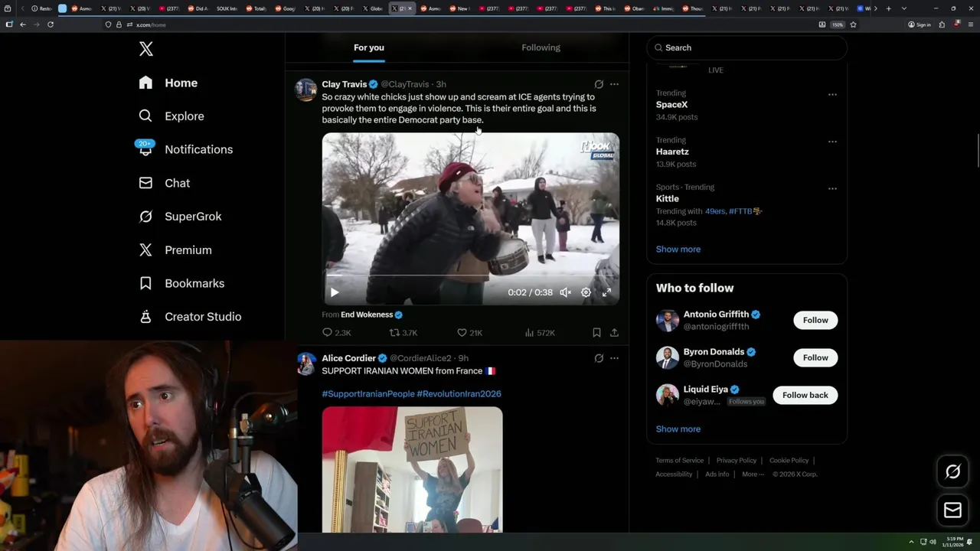Image resolution: width=980 pixels, height=551 pixels.
Task: Click browser Sign in button
Action: 920,24
